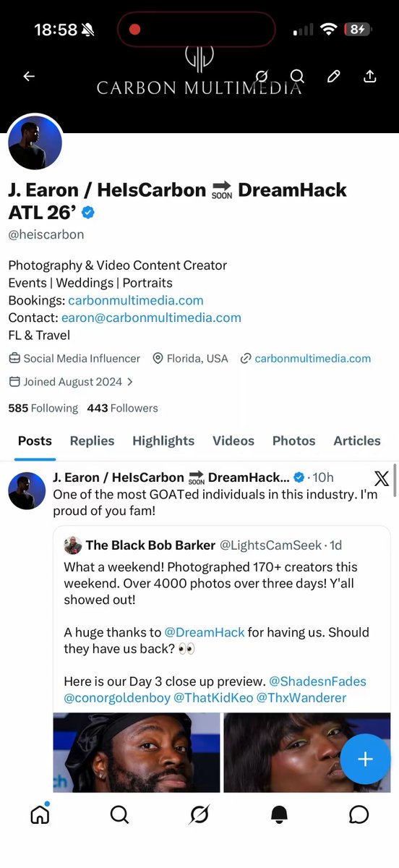Tap the @DreamHack mention in quoted post
399x868 pixels.
coord(205,632)
